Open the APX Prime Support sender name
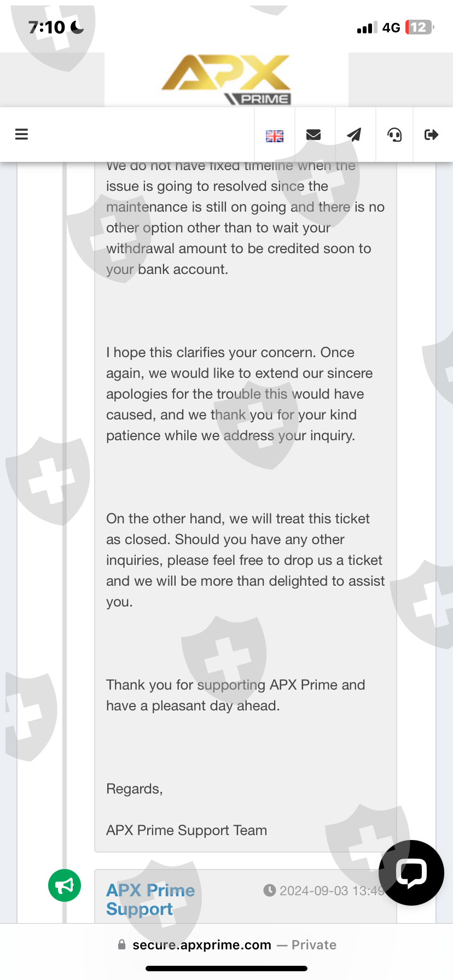 [150, 899]
